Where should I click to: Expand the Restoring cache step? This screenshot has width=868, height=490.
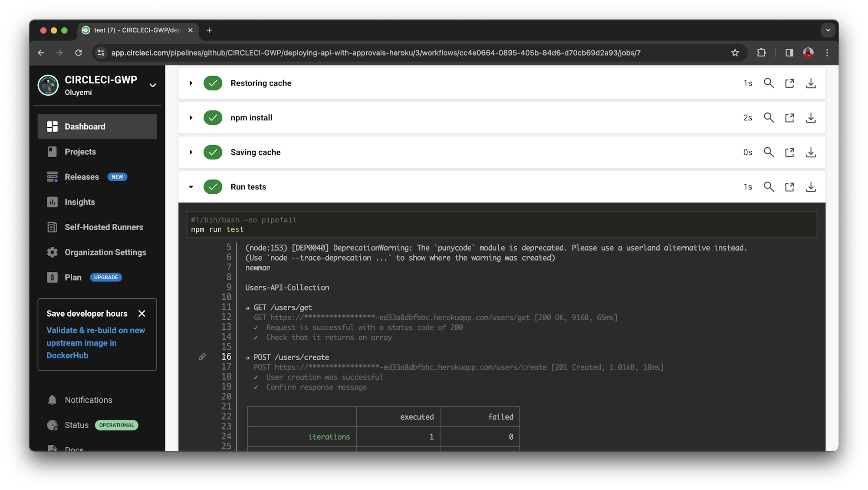click(x=191, y=83)
